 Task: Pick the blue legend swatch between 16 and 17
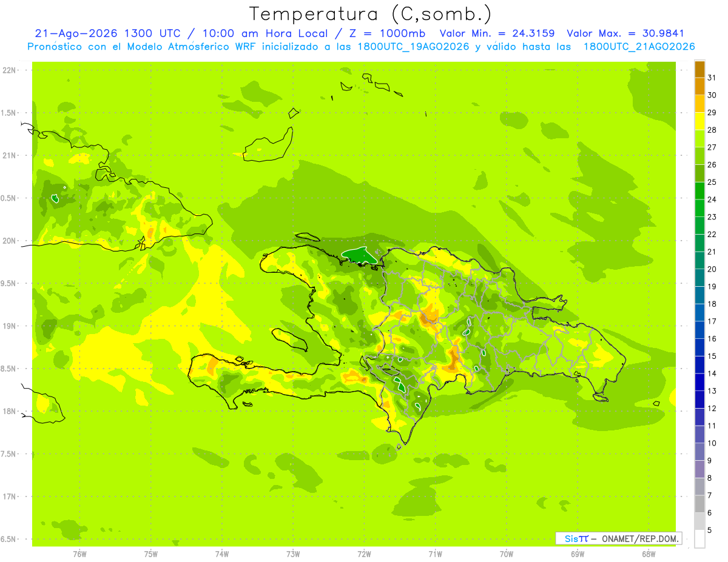tap(699, 330)
